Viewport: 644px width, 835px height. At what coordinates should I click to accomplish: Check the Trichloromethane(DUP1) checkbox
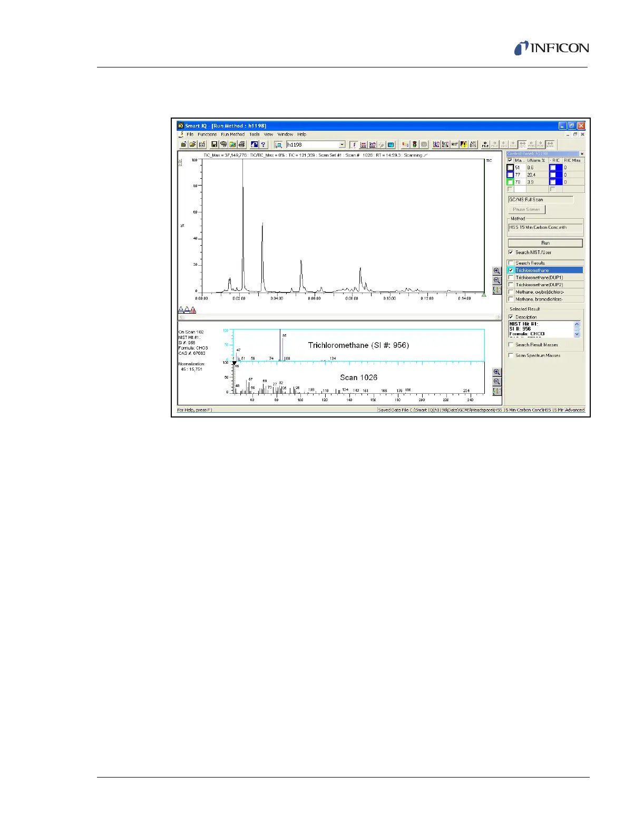tap(511, 277)
